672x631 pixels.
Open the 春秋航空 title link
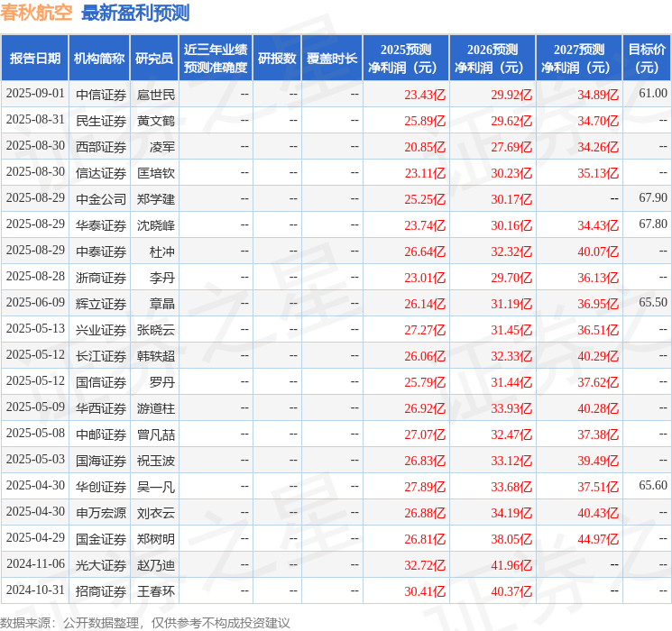(x=36, y=13)
